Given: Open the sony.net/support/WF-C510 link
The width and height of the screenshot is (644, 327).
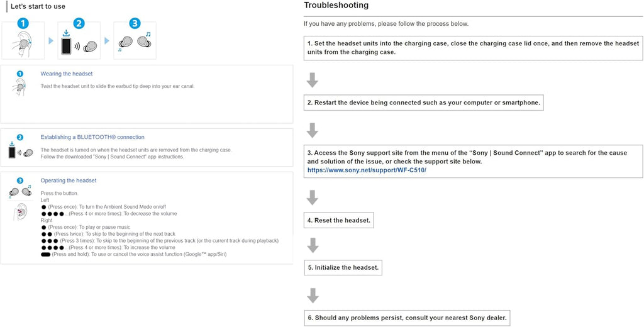Looking at the screenshot, I should click(367, 170).
